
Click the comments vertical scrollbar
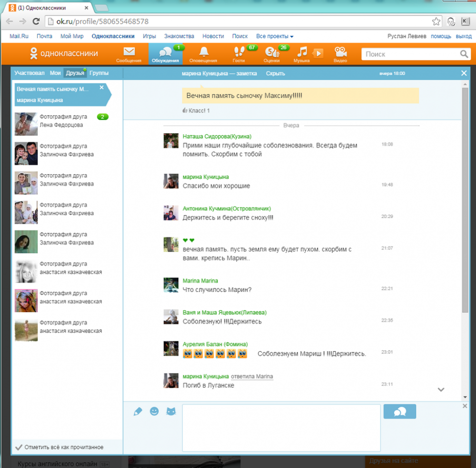click(465, 200)
